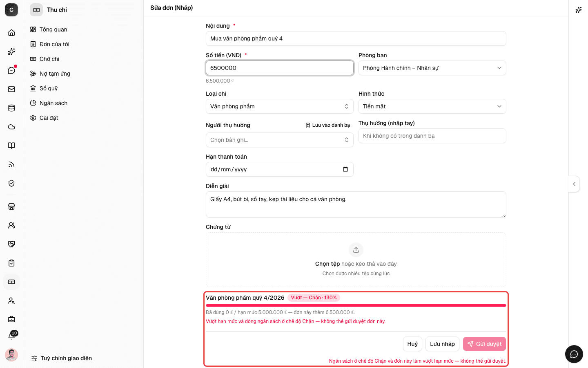Click the Lưu nháp button
This screenshot has width=588, height=368.
(442, 344)
